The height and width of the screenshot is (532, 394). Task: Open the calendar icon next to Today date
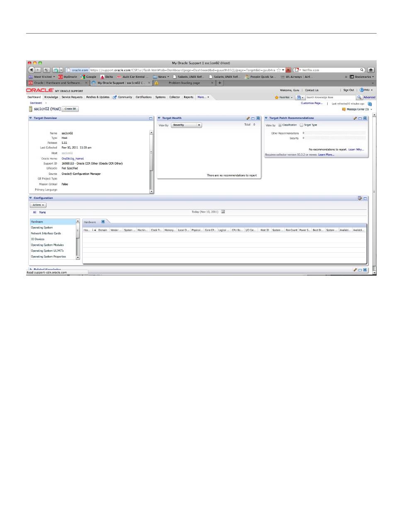(223, 212)
